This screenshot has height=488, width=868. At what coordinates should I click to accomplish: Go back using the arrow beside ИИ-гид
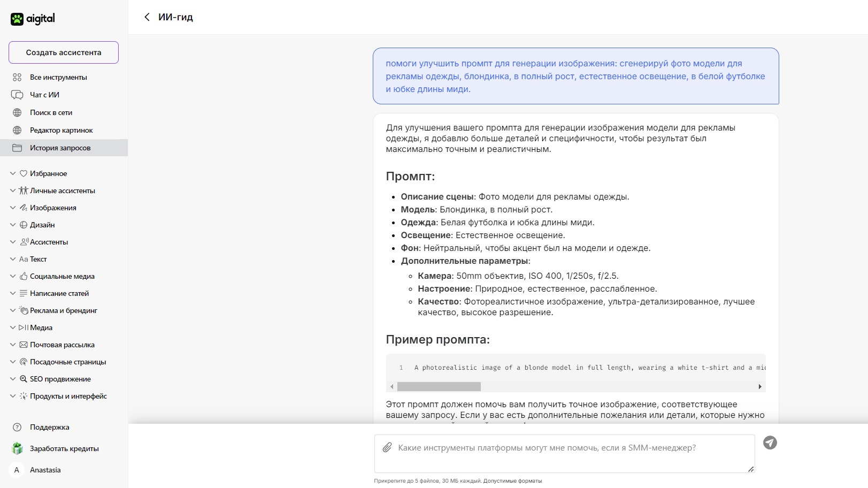coord(147,17)
